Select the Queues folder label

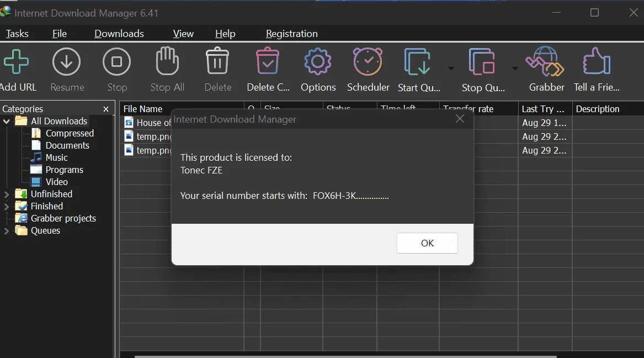pos(46,230)
